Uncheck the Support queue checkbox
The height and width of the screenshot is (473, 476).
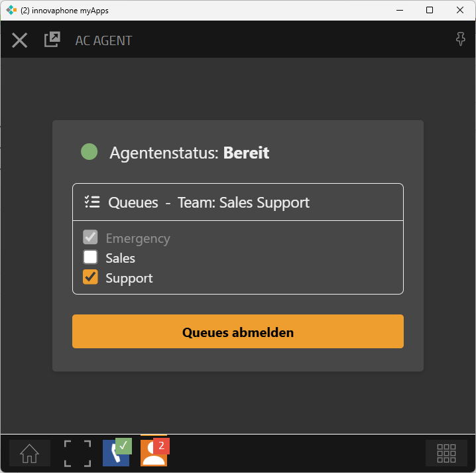tap(90, 277)
